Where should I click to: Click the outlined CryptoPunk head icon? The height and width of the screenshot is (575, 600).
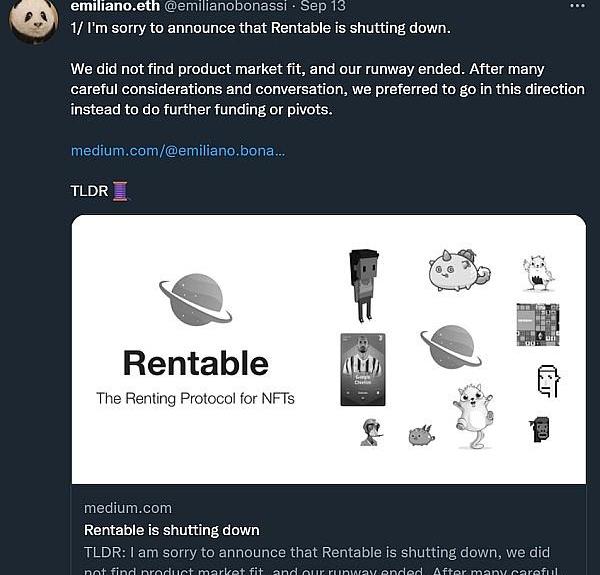pos(547,380)
